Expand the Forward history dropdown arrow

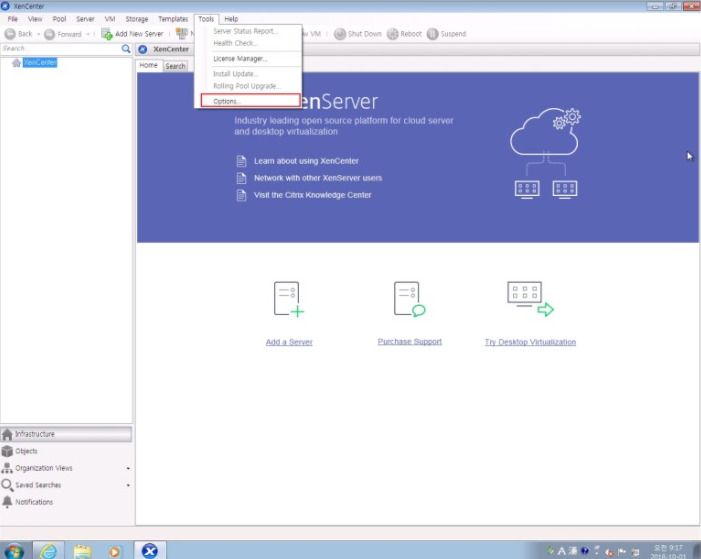pos(88,34)
